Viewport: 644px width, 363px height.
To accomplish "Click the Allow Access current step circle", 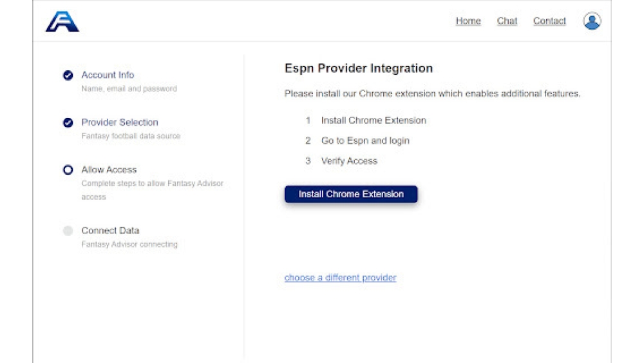I will [x=68, y=170].
